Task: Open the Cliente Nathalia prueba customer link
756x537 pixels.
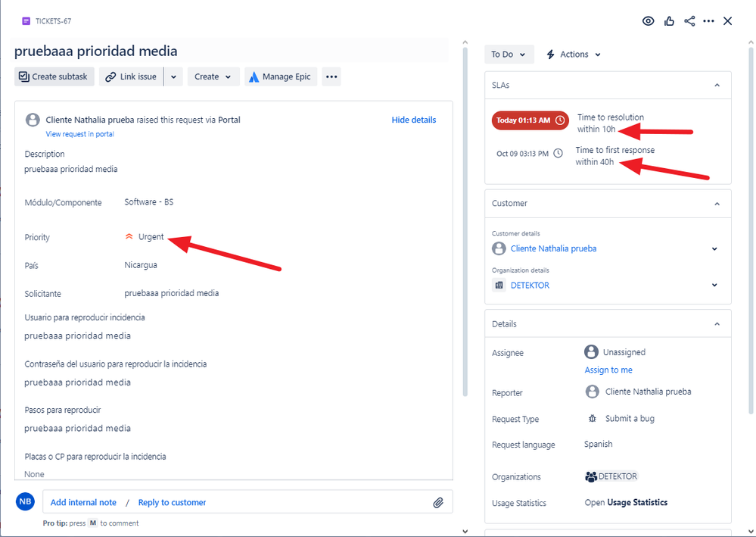Action: click(553, 248)
